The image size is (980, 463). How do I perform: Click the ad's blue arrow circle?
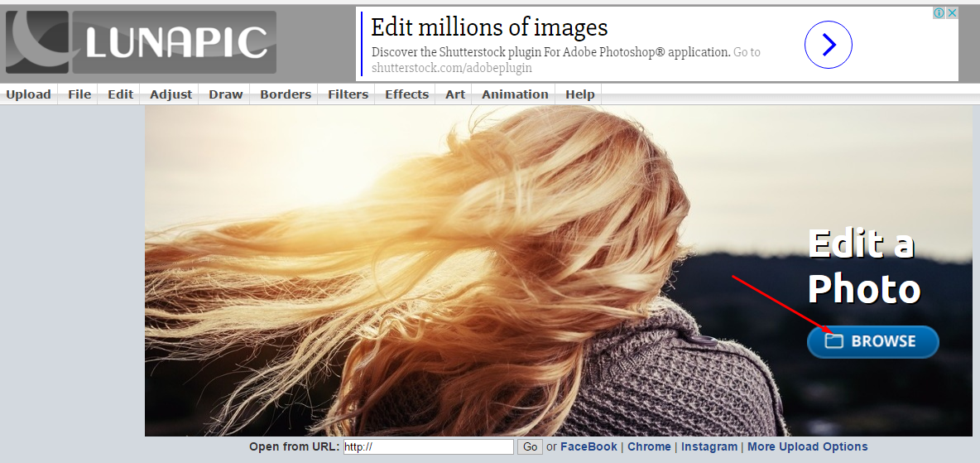coord(829,45)
